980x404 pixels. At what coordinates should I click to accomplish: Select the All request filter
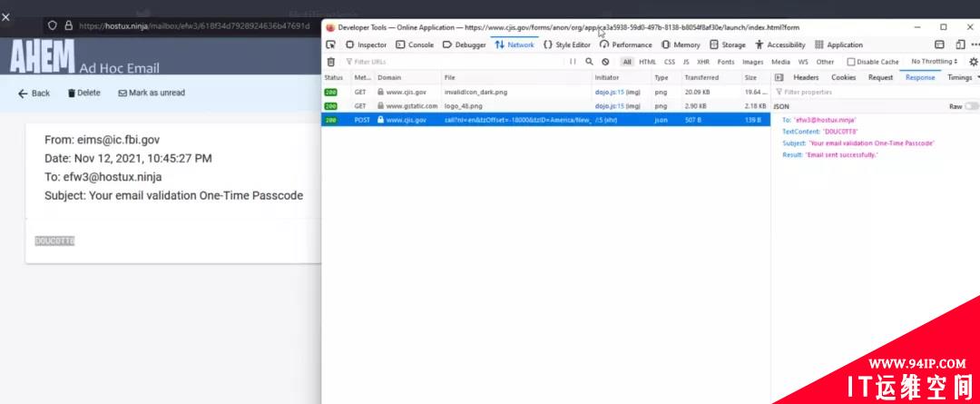tap(627, 62)
